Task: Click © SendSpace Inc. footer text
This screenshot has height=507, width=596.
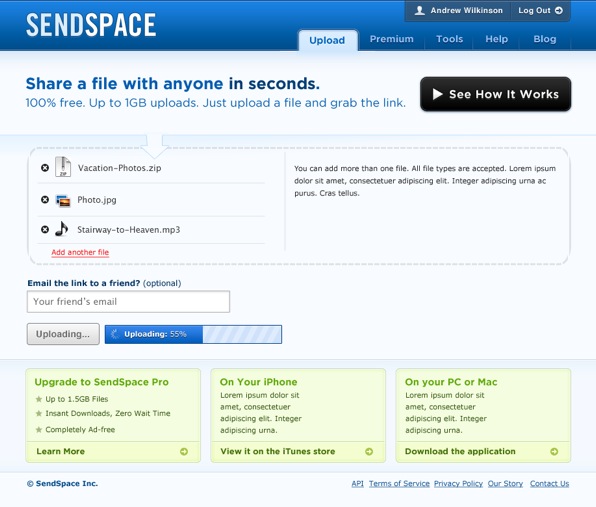Action: tap(62, 484)
